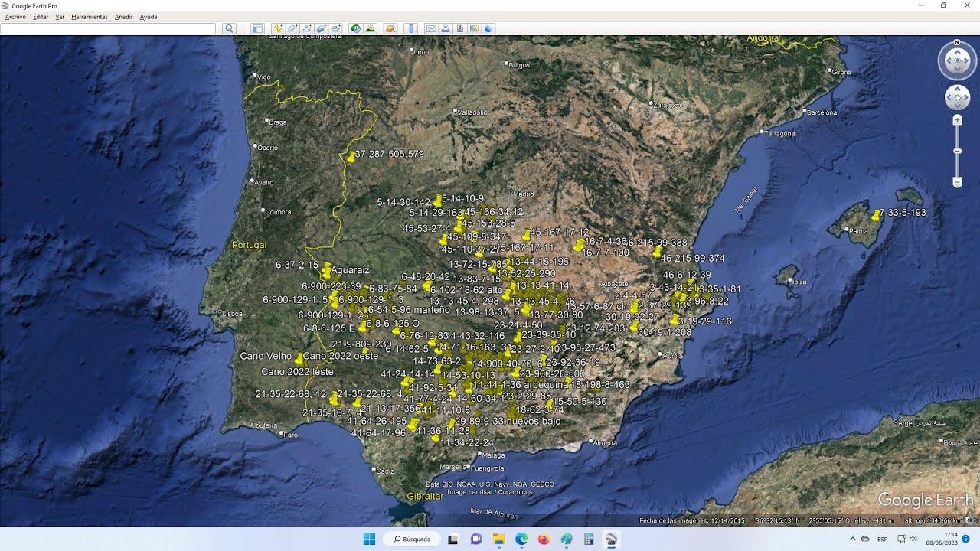Click the Print icon in toolbar

click(446, 28)
